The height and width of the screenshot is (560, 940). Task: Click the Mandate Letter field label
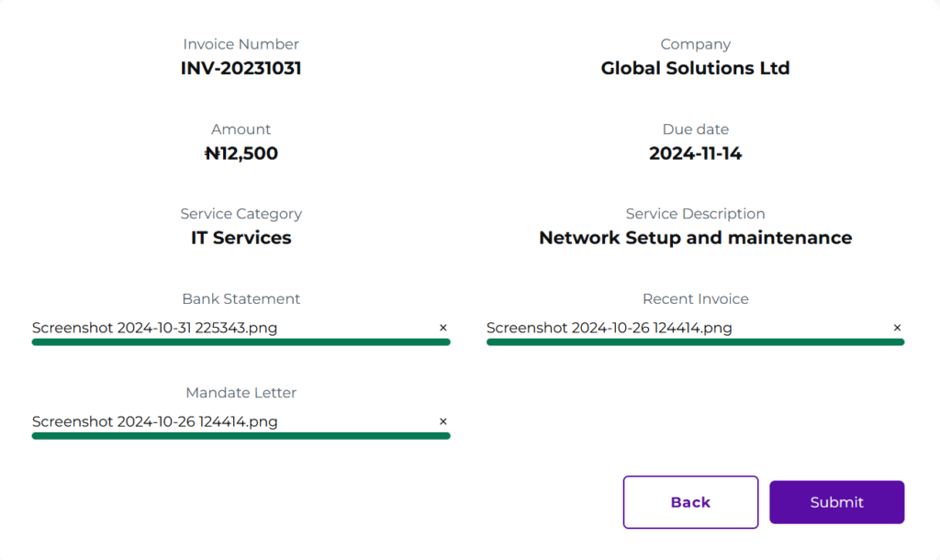pos(241,393)
